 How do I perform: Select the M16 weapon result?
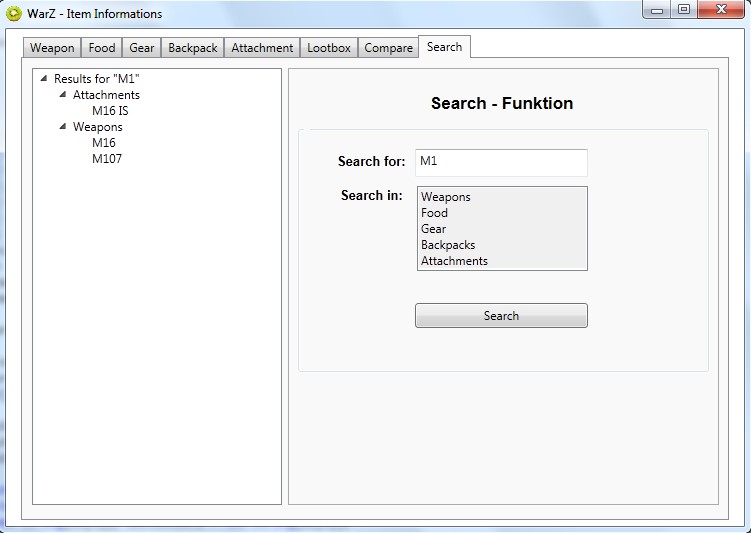(x=104, y=143)
